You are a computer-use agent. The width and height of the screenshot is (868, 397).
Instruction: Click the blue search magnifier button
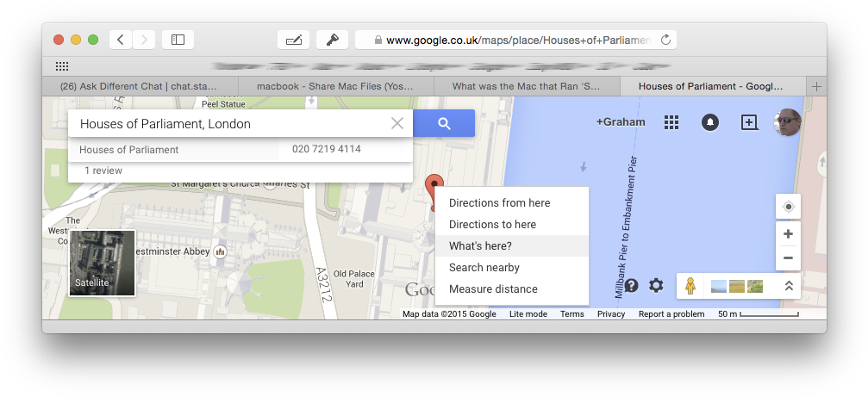tap(443, 123)
